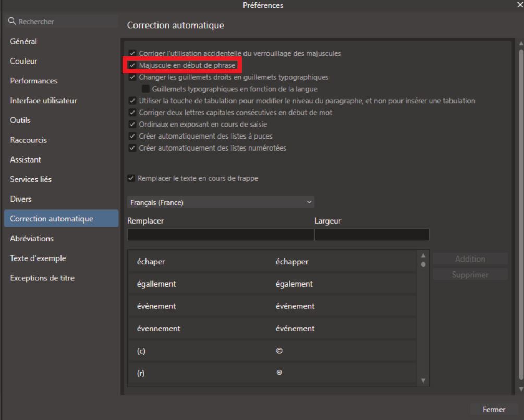The width and height of the screenshot is (524, 420).
Task: Close the Préférences window with the X
Action: (x=520, y=5)
